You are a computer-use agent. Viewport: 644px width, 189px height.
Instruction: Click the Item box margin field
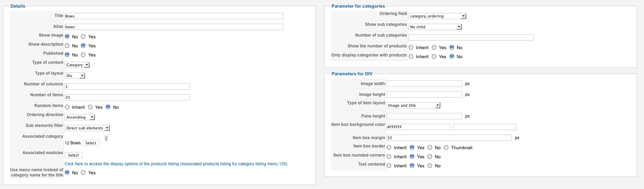(x=449, y=138)
